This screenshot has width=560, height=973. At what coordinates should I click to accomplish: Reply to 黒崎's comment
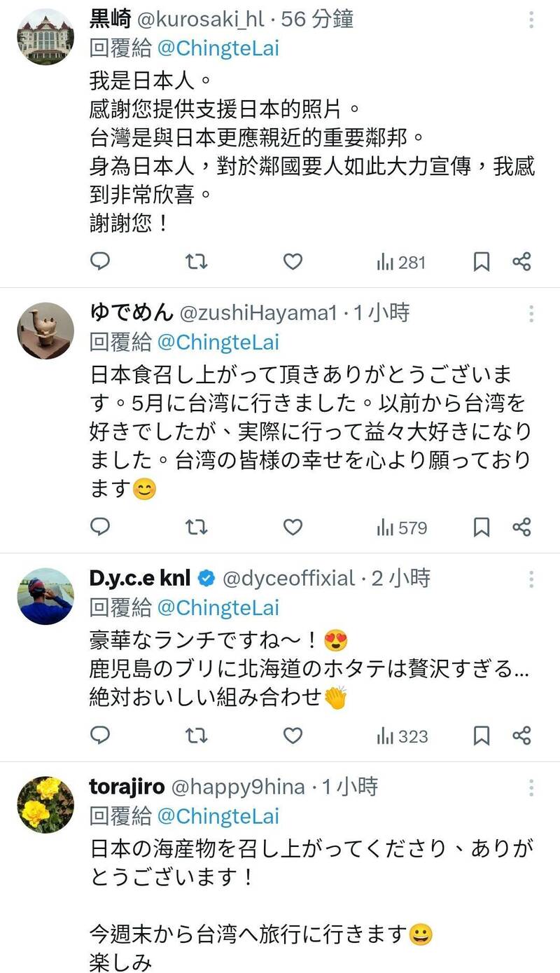coord(100,262)
